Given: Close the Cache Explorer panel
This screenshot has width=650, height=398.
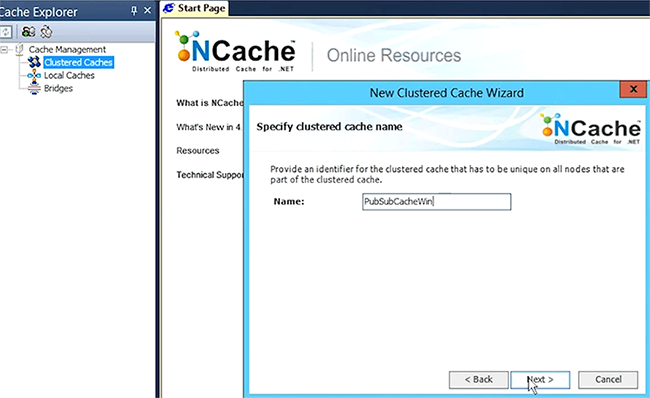Looking at the screenshot, I should (x=148, y=10).
